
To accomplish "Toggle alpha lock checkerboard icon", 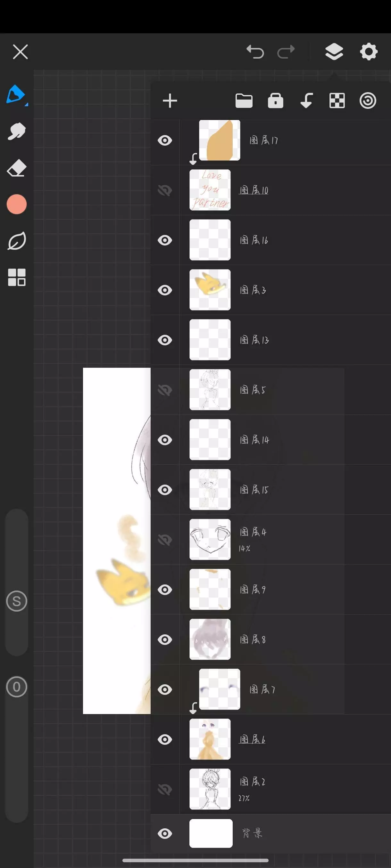I will [337, 101].
